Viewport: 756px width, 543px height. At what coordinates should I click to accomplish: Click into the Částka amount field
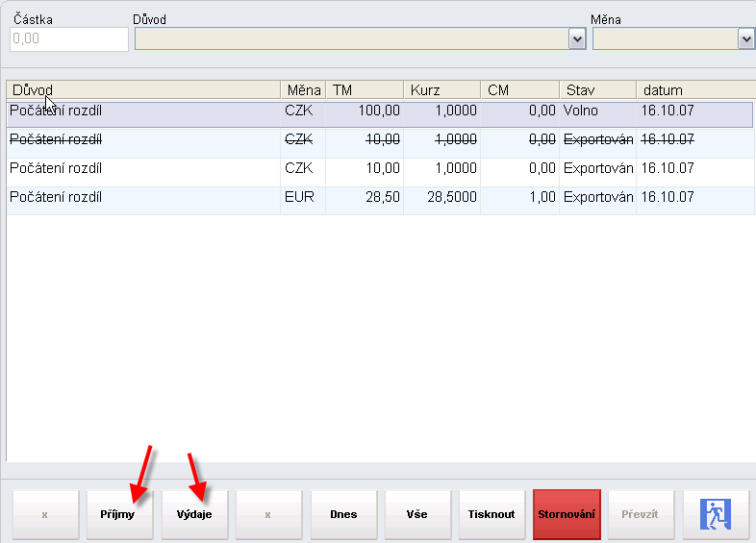[x=69, y=39]
